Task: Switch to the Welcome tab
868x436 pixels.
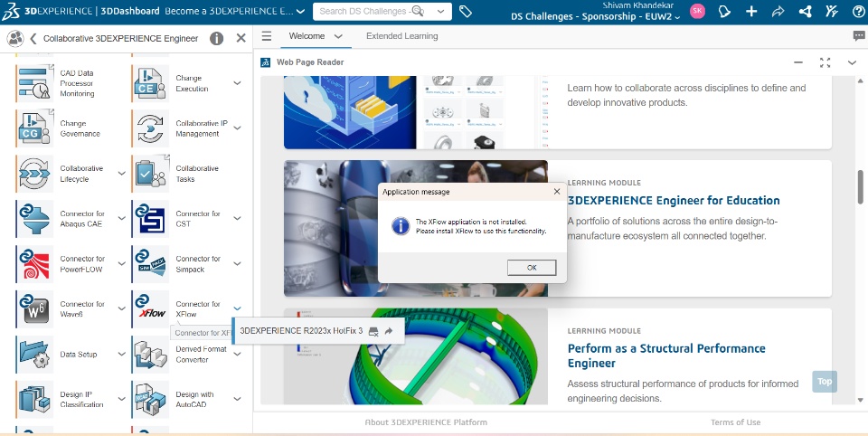Action: pyautogui.click(x=307, y=36)
